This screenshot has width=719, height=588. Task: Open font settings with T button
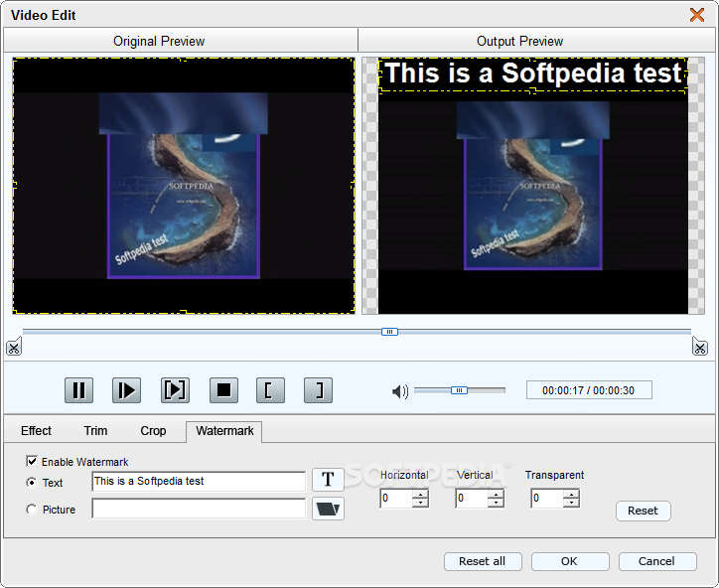coord(328,480)
